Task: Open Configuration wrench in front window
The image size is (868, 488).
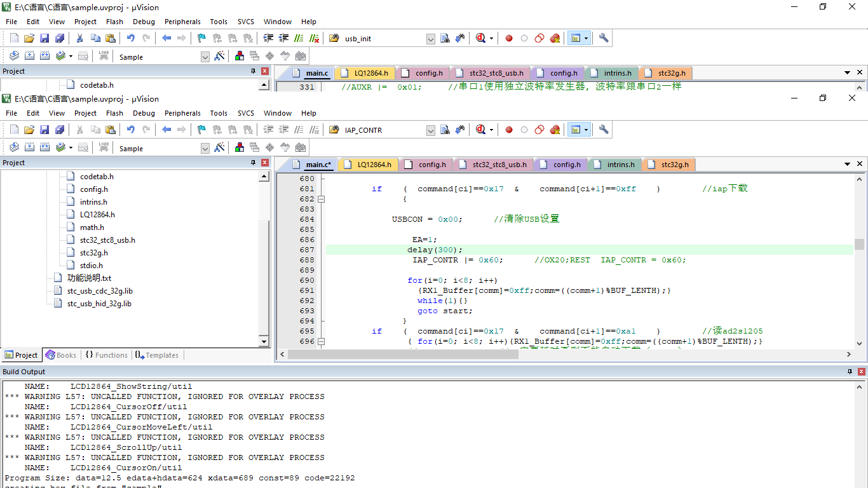Action: coord(604,130)
